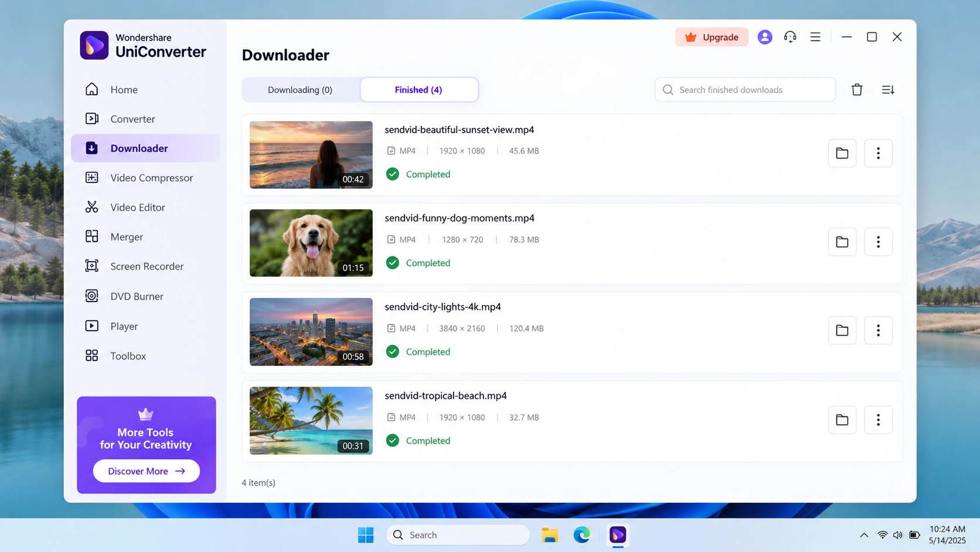This screenshot has width=980, height=552.
Task: Click the sendvid-funny-dog-moments.mp4 file name
Action: point(460,218)
